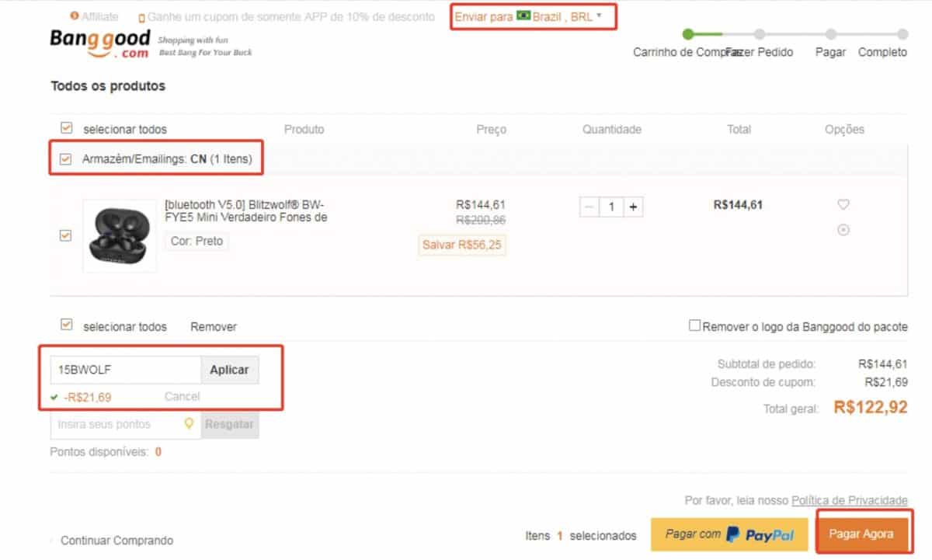The image size is (932, 560).
Task: Click the Pagar Agora button
Action: pos(861,534)
